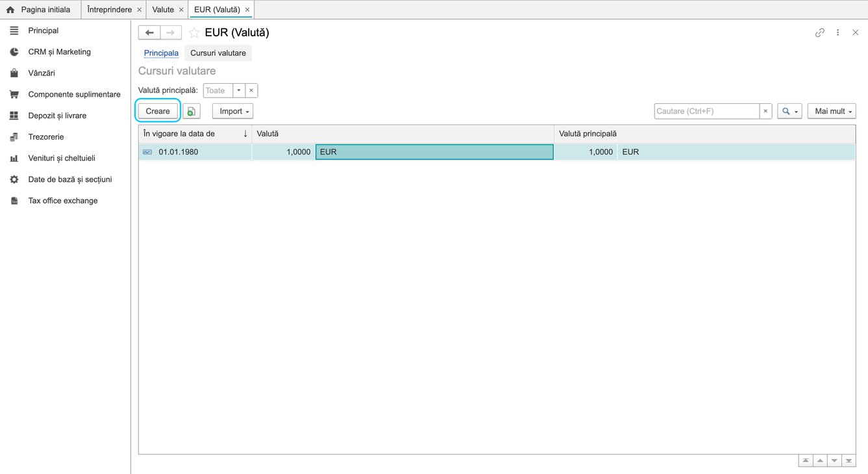Open CRM și Marketing pie chart icon
This screenshot has width=868, height=474.
(14, 52)
